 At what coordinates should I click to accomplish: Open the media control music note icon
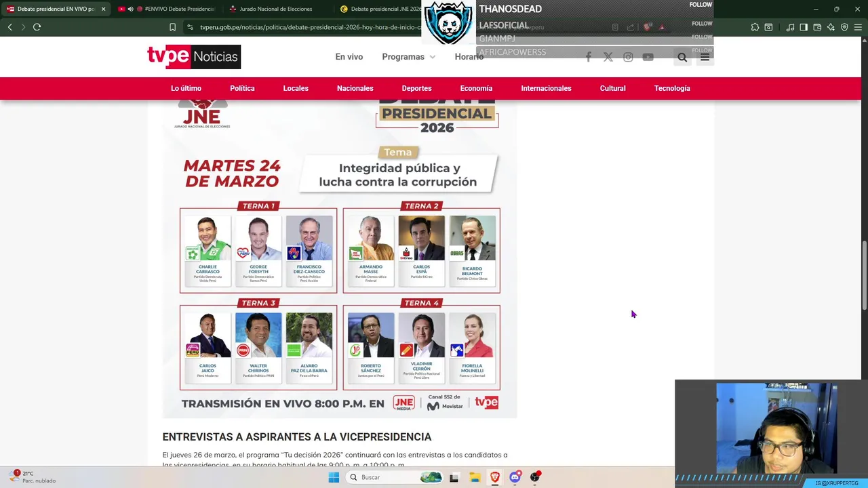[790, 27]
